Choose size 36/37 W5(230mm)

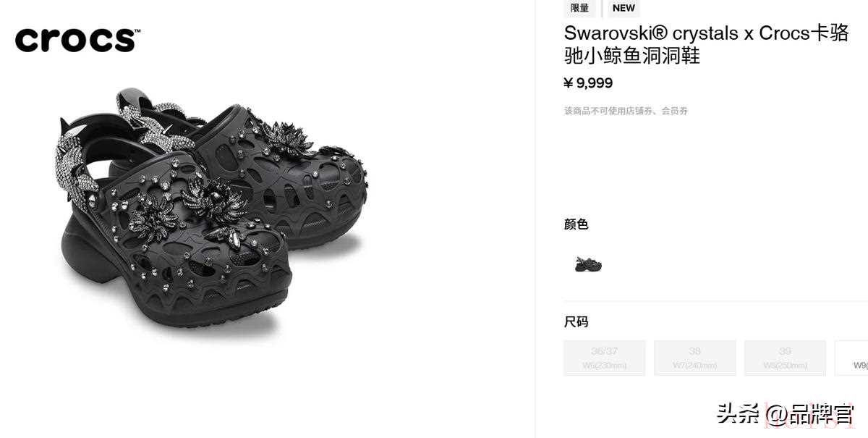pyautogui.click(x=604, y=358)
